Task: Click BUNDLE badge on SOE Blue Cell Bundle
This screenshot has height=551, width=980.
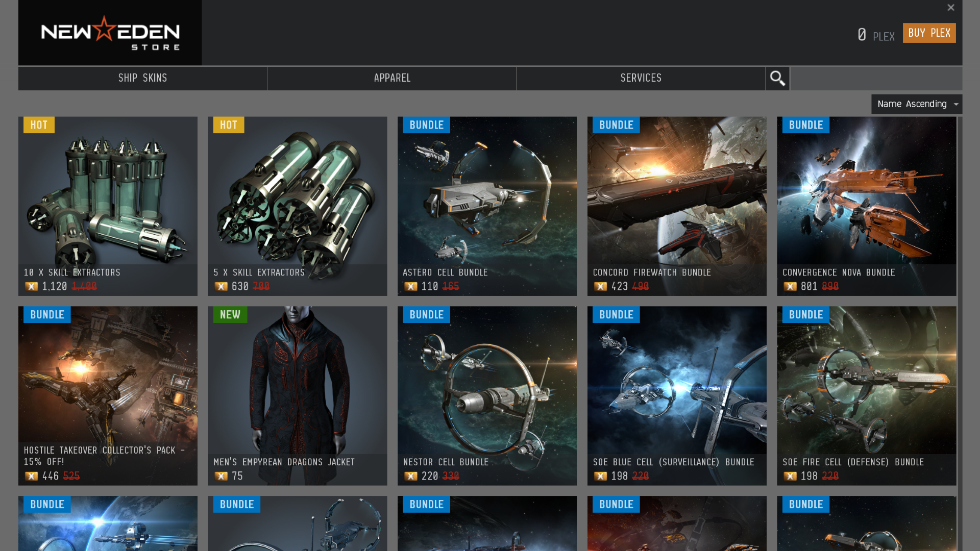Action: pyautogui.click(x=616, y=315)
